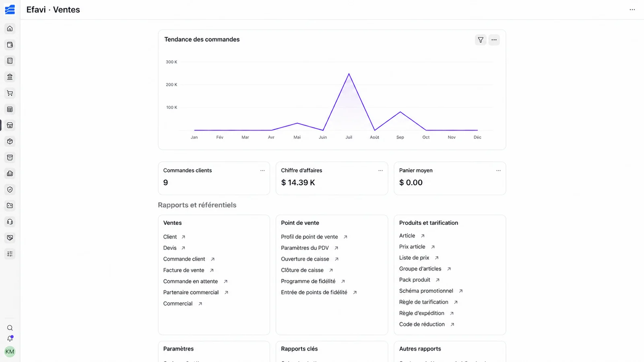The height and width of the screenshot is (362, 644).
Task: Click the shield checkmark icon in sidebar
Action: point(10,189)
